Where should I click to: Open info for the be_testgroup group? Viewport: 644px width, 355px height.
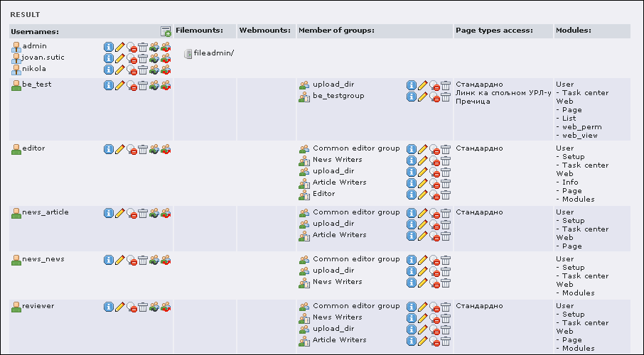[411, 97]
